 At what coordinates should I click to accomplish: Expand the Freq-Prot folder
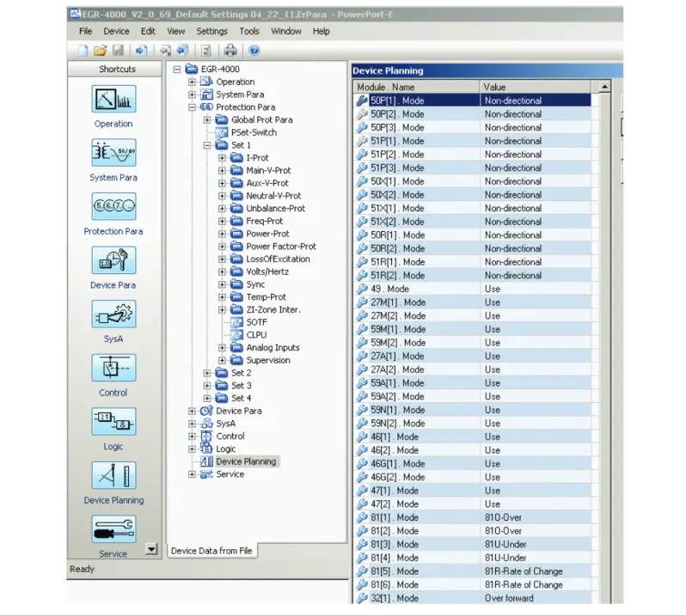coord(222,221)
